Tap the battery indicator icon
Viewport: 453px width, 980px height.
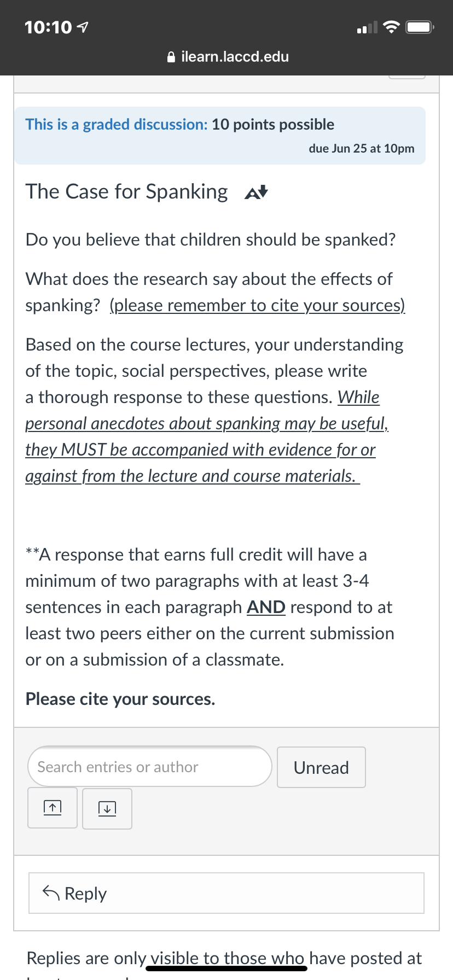pyautogui.click(x=420, y=27)
